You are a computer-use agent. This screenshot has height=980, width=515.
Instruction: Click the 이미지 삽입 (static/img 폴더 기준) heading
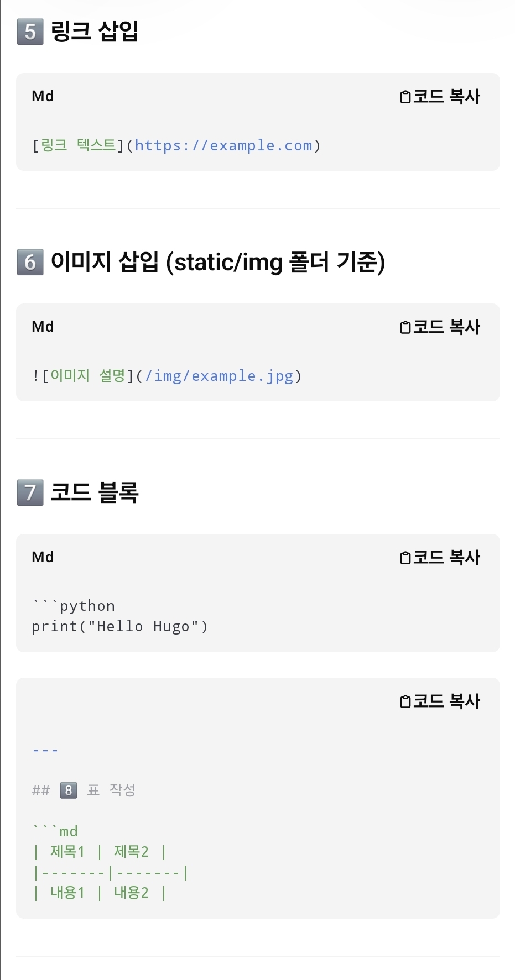tap(217, 262)
